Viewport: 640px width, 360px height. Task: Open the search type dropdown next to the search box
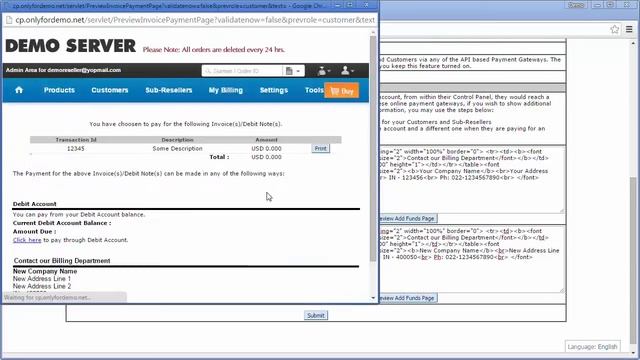(x=293, y=71)
